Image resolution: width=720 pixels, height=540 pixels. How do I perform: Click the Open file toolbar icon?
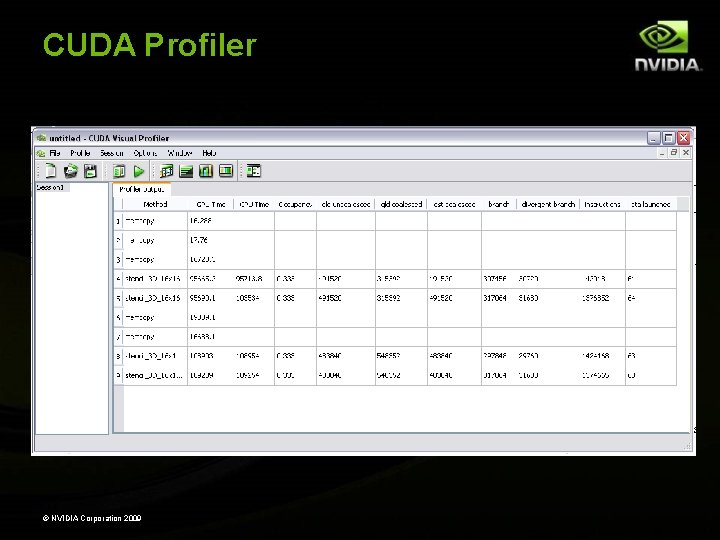[70, 171]
